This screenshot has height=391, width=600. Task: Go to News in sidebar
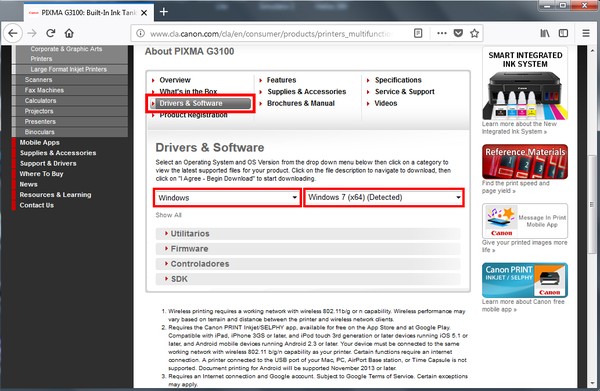click(28, 184)
